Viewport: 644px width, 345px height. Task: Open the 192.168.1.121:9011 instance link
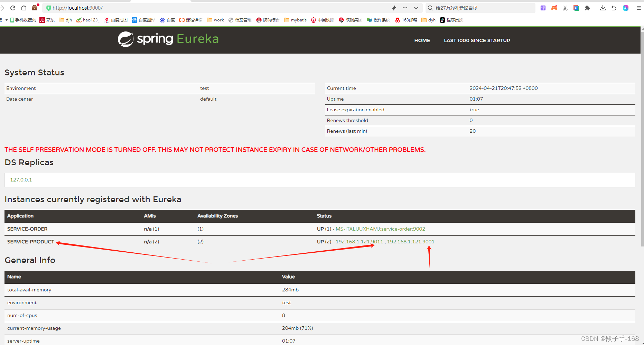360,242
